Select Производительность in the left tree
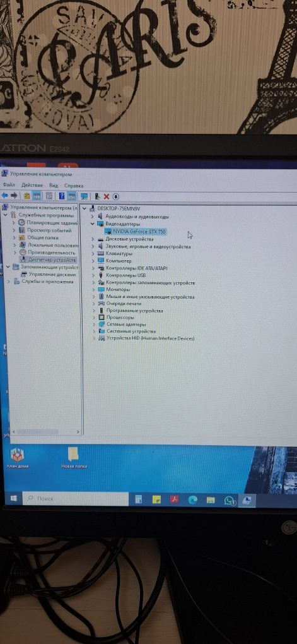This screenshot has width=297, height=644. tap(51, 253)
